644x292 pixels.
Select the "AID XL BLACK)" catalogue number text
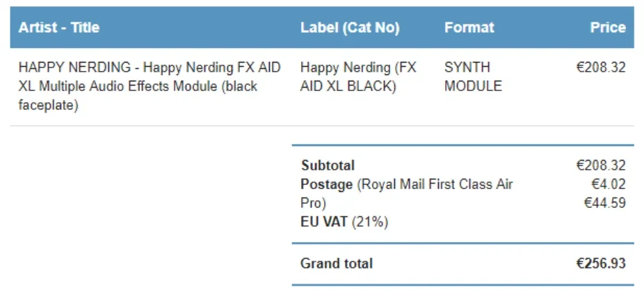tap(348, 87)
